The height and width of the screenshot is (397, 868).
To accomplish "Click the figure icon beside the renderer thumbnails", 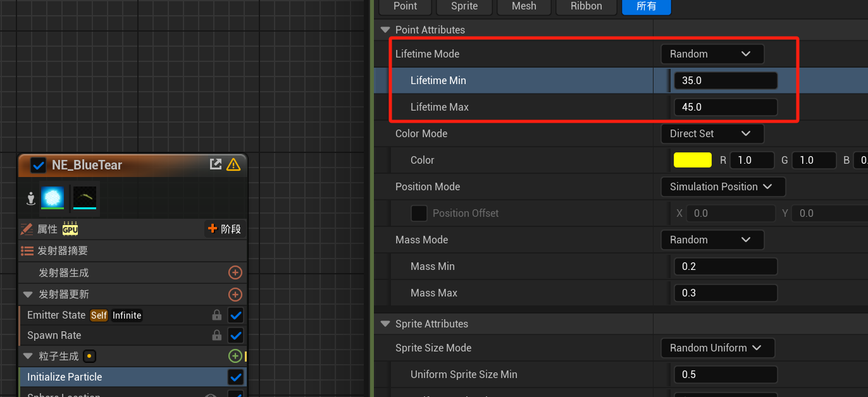I will point(30,198).
